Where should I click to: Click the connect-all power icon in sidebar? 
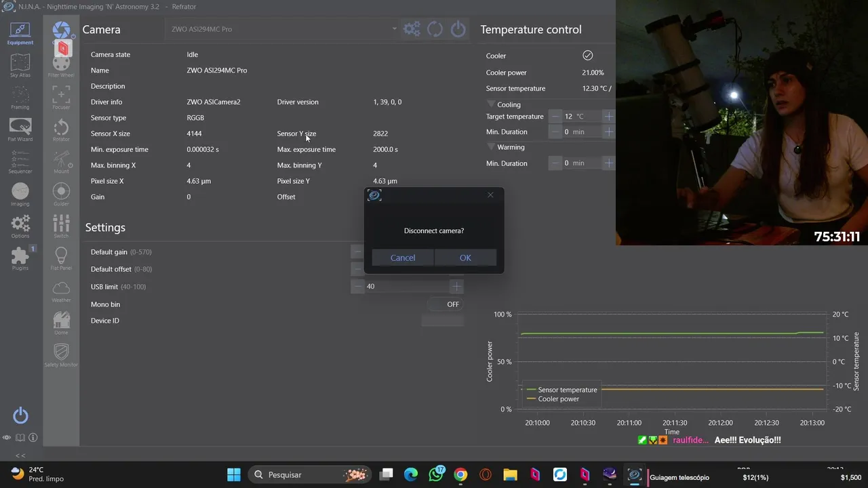[20, 415]
